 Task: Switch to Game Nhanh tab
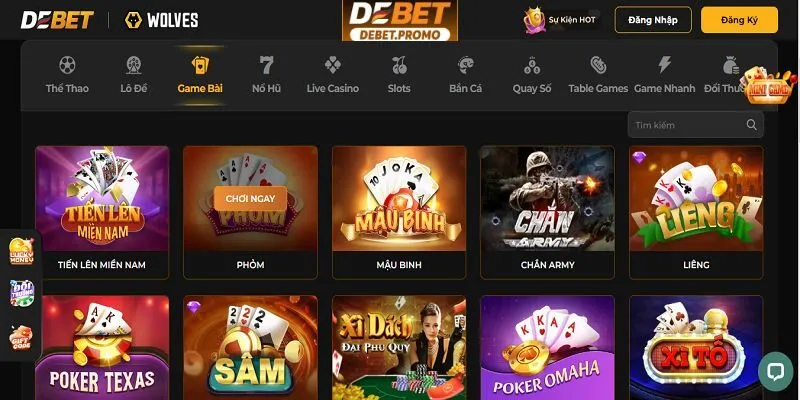tap(664, 75)
